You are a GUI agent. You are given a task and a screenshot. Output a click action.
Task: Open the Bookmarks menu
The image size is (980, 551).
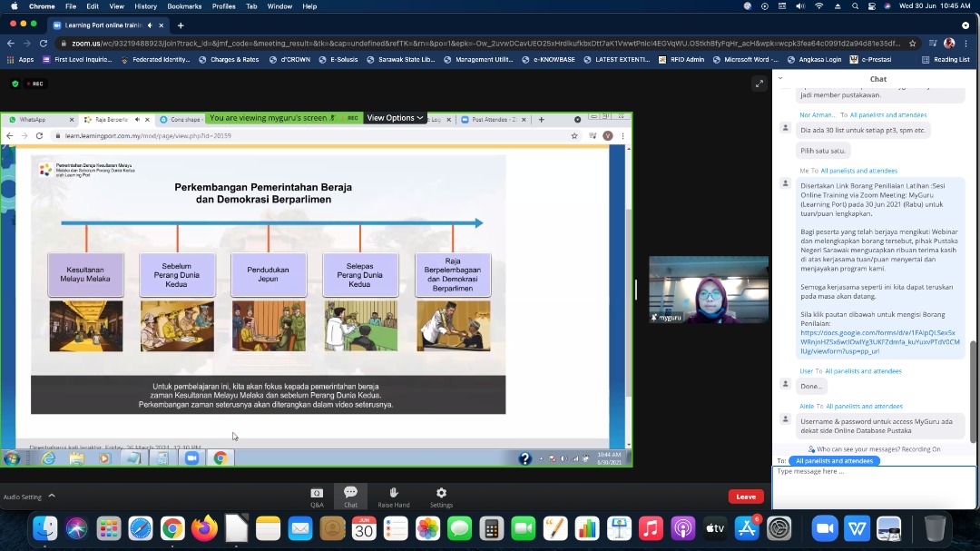click(184, 6)
